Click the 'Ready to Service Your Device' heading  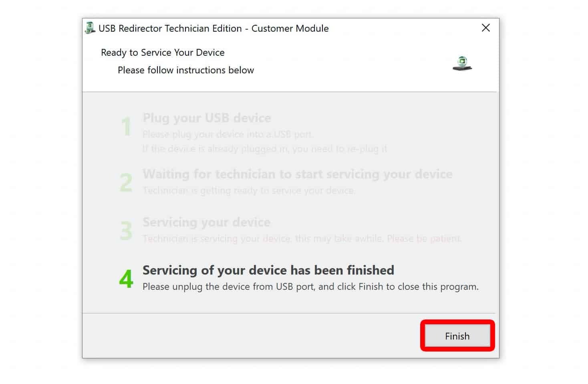click(x=163, y=53)
